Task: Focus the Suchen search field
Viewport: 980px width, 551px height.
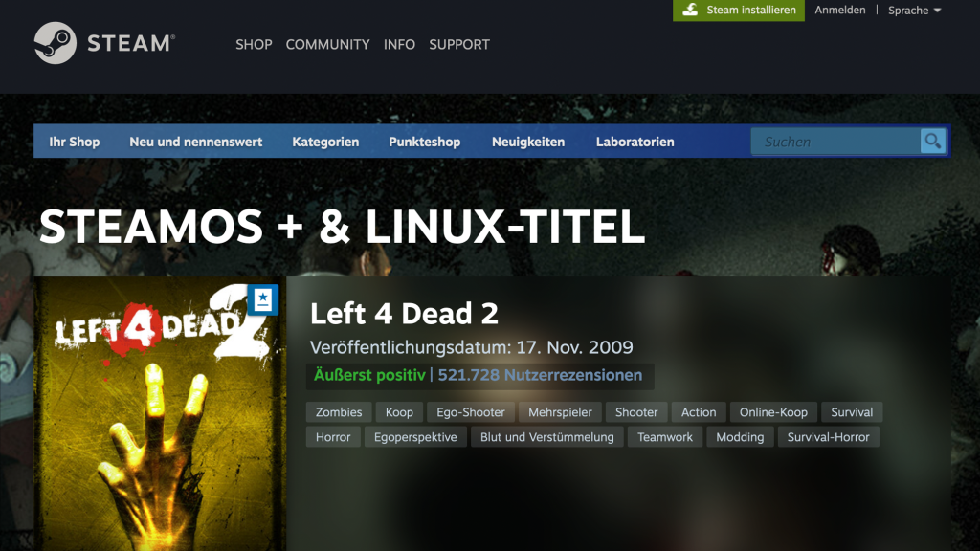Action: point(835,142)
